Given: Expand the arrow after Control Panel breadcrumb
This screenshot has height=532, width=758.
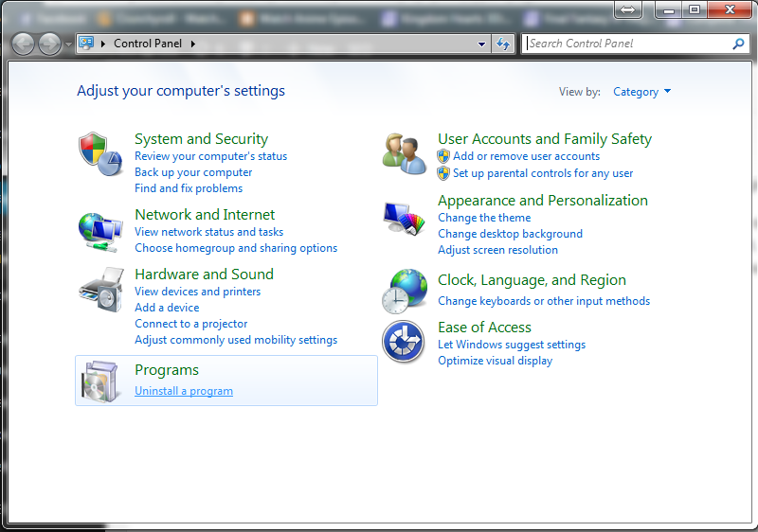Looking at the screenshot, I should 193,44.
